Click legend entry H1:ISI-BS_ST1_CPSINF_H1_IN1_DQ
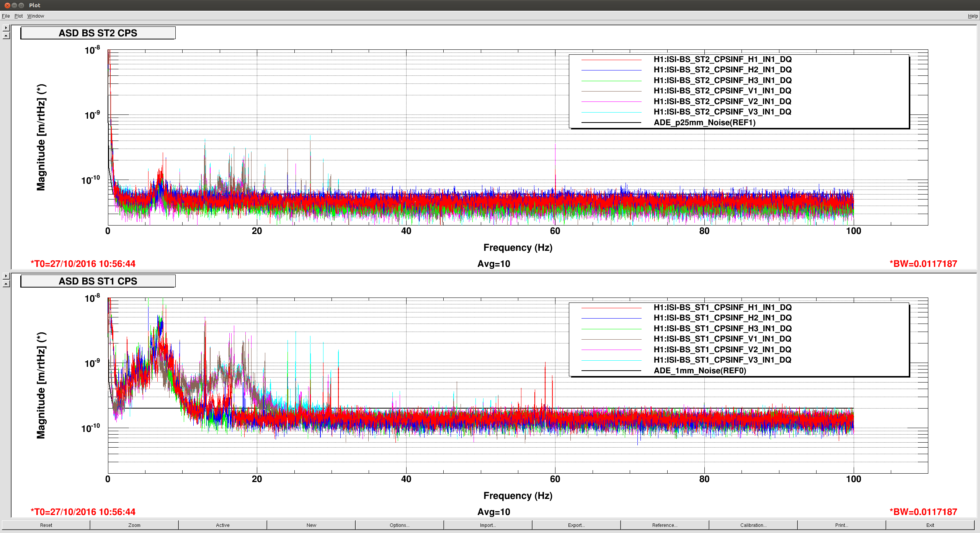Viewport: 980px width, 533px height. pos(722,307)
